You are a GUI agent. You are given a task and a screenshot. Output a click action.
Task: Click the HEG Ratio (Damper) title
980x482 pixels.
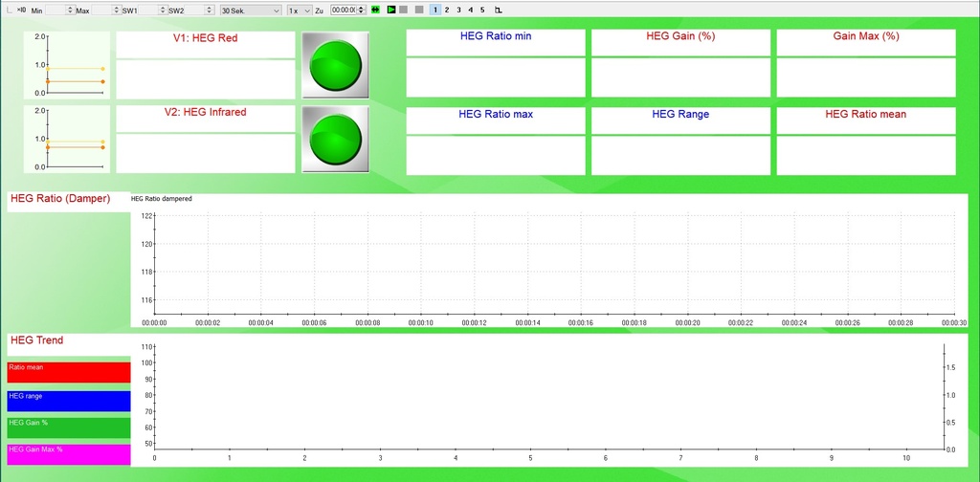point(60,199)
